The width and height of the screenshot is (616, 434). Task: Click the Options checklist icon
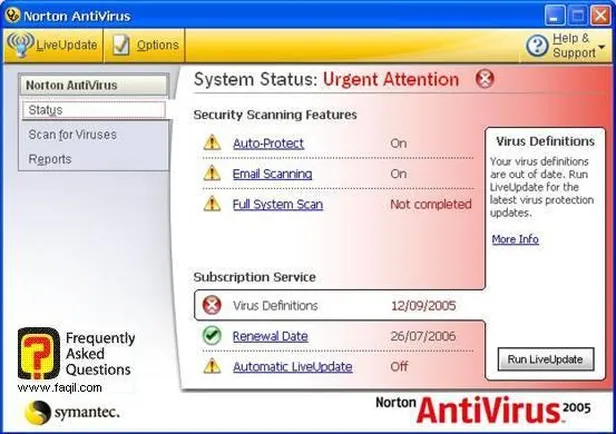pos(121,45)
